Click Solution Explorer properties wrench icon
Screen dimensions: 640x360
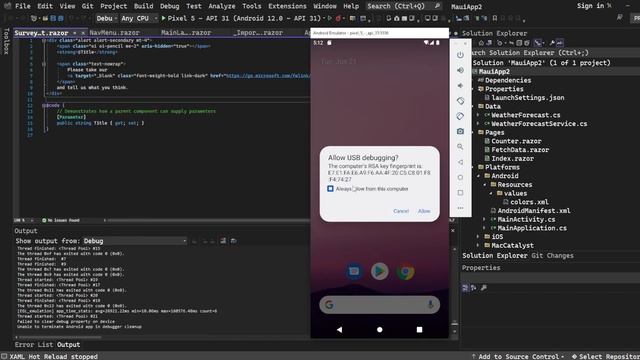point(552,43)
